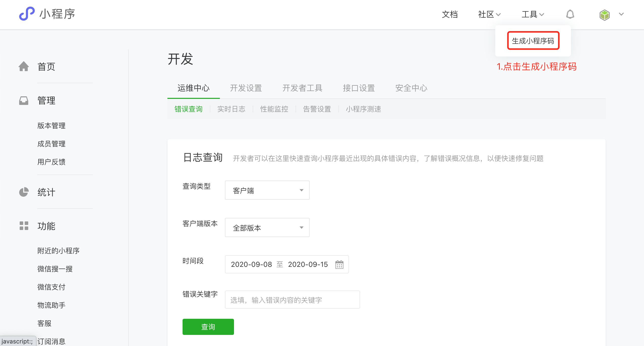Open 微信支付 in the sidebar
The width and height of the screenshot is (644, 346).
[51, 287]
